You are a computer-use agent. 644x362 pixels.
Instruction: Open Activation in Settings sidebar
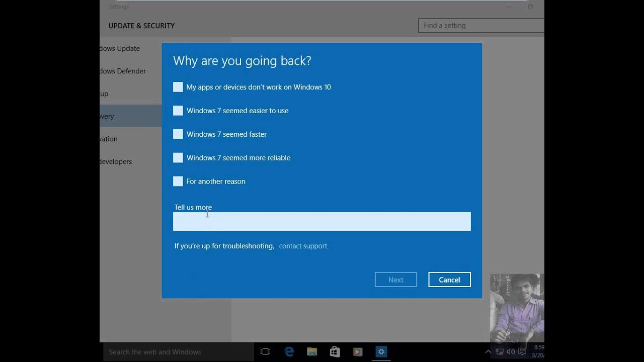pyautogui.click(x=109, y=139)
